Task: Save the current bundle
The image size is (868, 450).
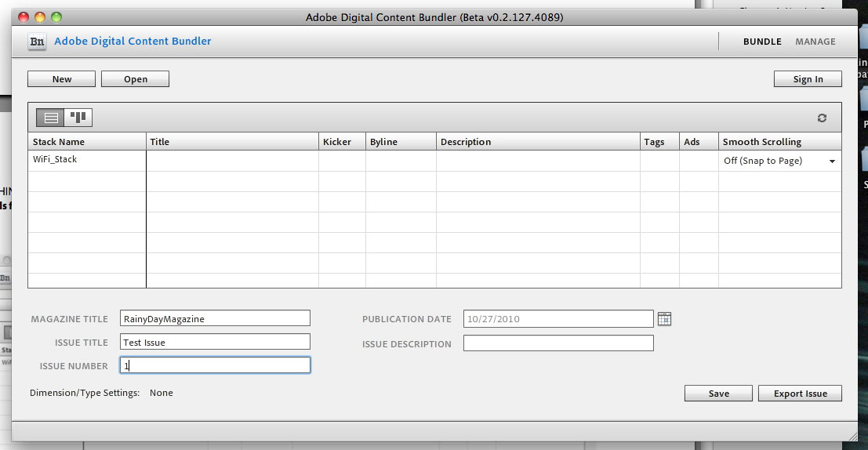Action: 718,394
